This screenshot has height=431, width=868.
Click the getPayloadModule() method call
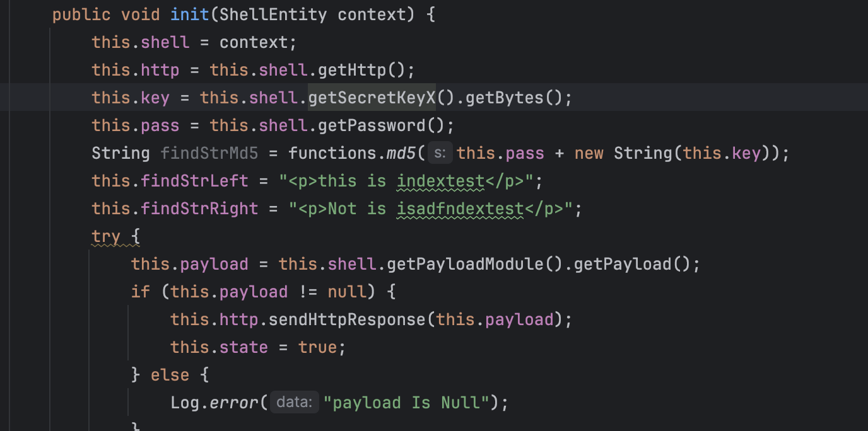click(x=469, y=264)
